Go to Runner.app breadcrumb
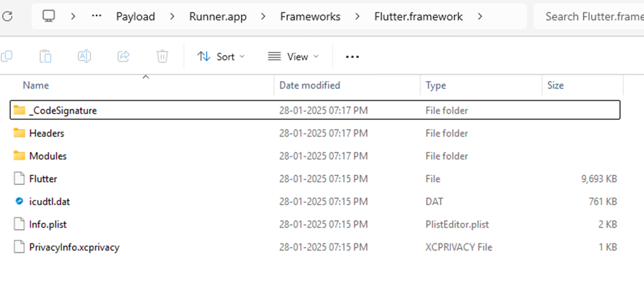The width and height of the screenshot is (644, 288). coord(217,16)
